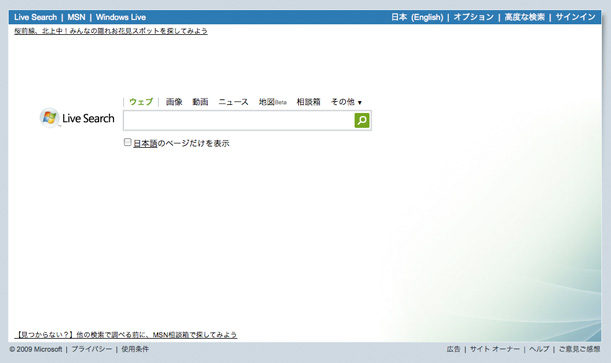The image size is (611, 363).
Task: Open the オプション link
Action: point(473,17)
